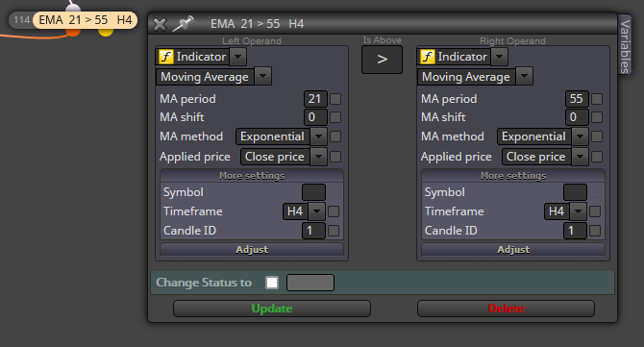
Task: Click the function icon in Right Operand
Action: (427, 57)
